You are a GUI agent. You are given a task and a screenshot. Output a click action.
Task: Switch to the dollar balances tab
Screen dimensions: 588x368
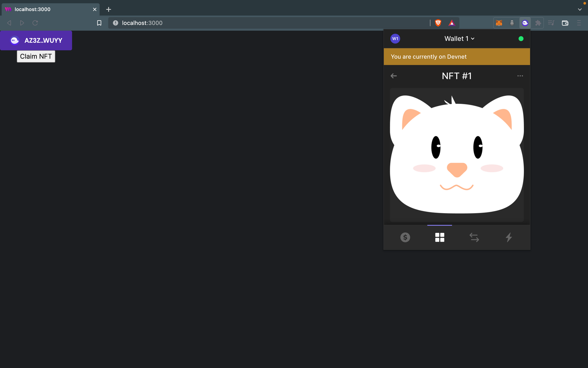click(x=405, y=237)
